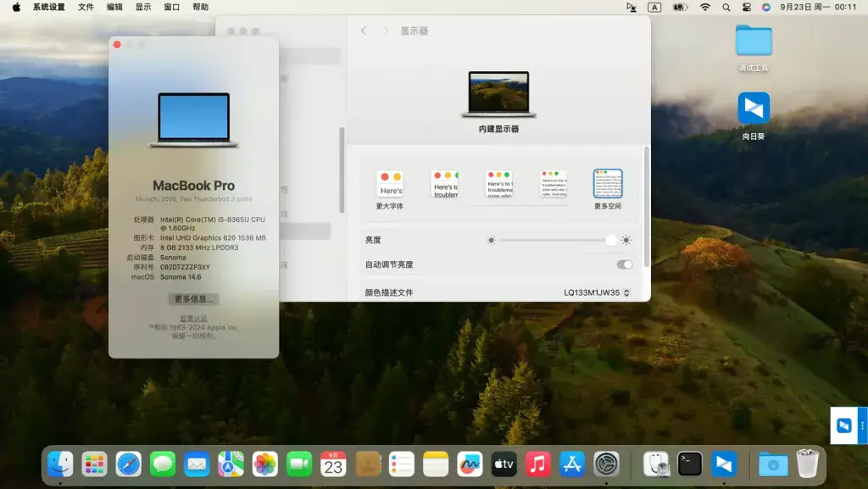The image size is (868, 489).
Task: Open Contacts app in the Dock
Action: [368, 464]
